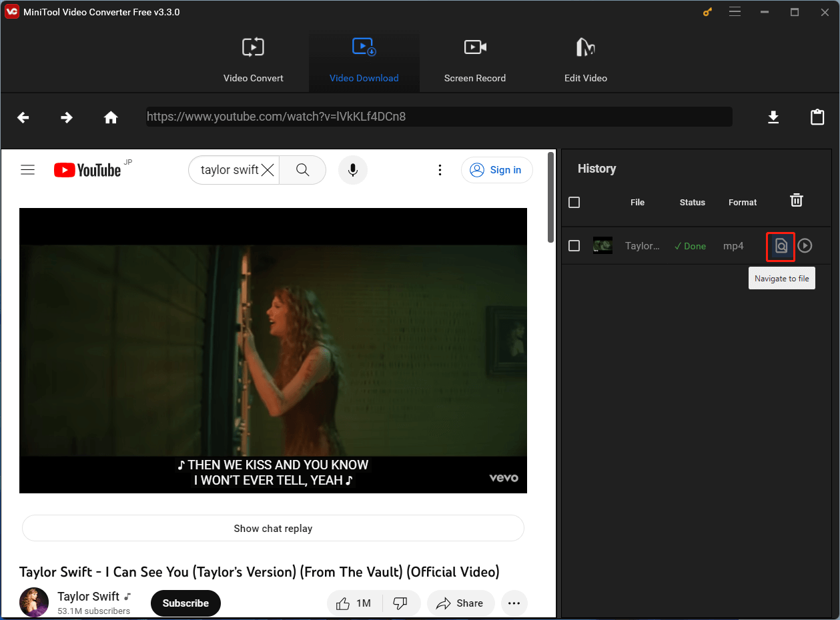Click the Done status text
This screenshot has width=840, height=620.
tap(690, 246)
